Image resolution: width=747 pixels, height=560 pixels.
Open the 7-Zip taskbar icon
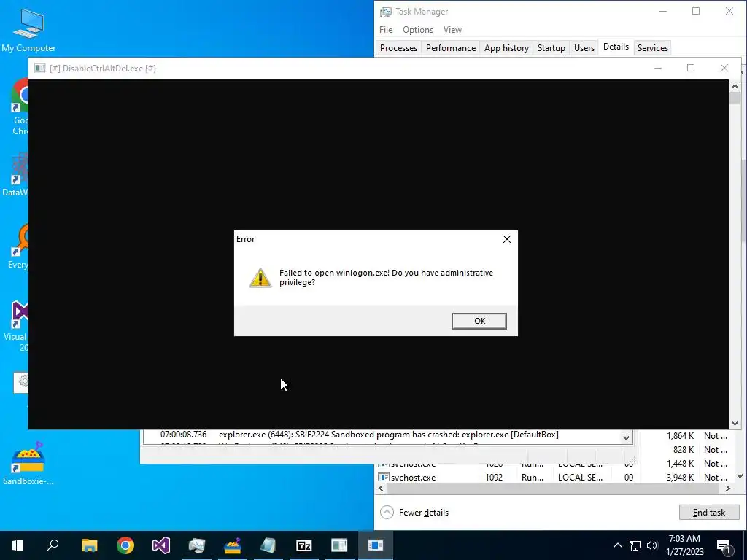point(304,545)
